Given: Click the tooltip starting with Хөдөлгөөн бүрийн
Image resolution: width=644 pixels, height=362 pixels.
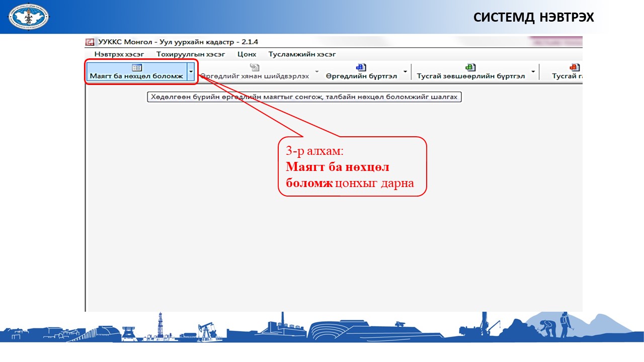Looking at the screenshot, I should pos(304,97).
